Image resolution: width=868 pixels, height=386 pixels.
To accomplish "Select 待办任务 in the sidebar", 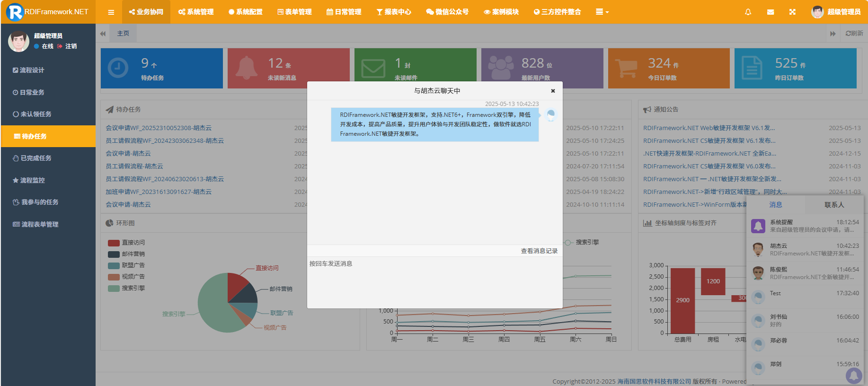I will [48, 136].
